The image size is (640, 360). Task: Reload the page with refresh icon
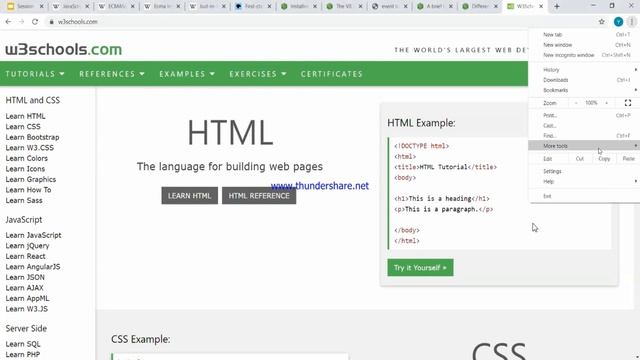point(35,22)
